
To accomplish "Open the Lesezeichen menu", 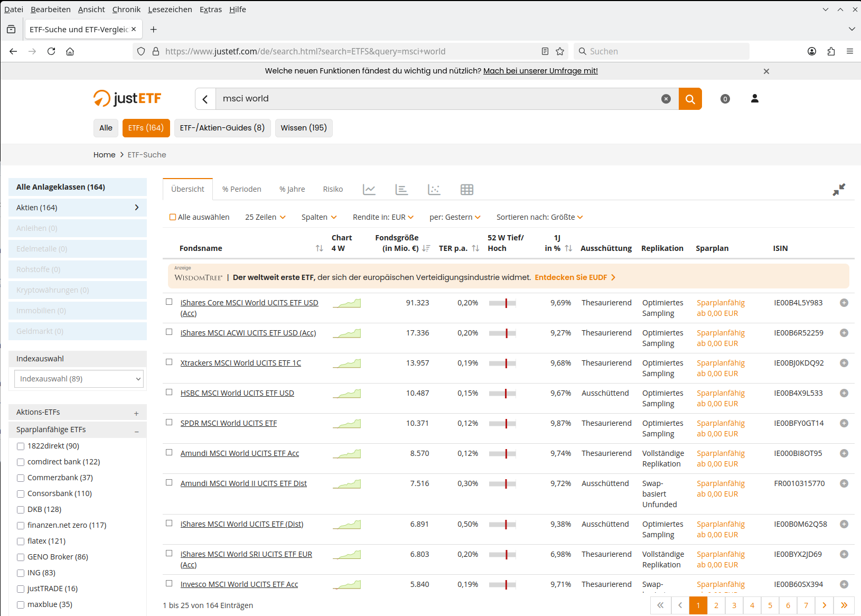I will tap(170, 10).
